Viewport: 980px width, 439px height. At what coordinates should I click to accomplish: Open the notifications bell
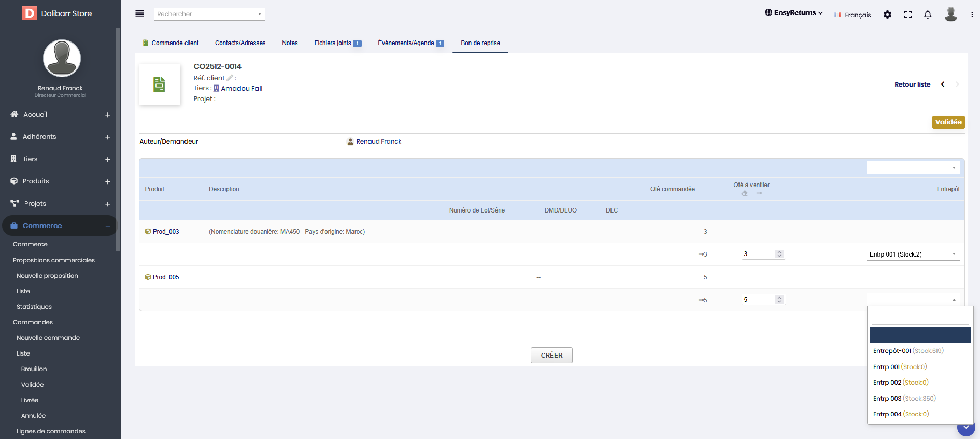point(928,15)
